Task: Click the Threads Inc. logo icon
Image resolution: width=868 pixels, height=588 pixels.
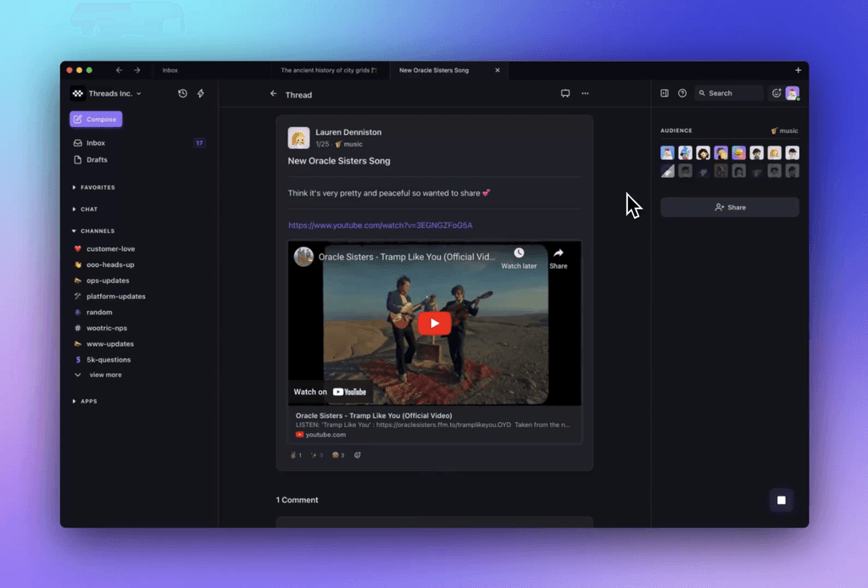Action: (x=78, y=93)
